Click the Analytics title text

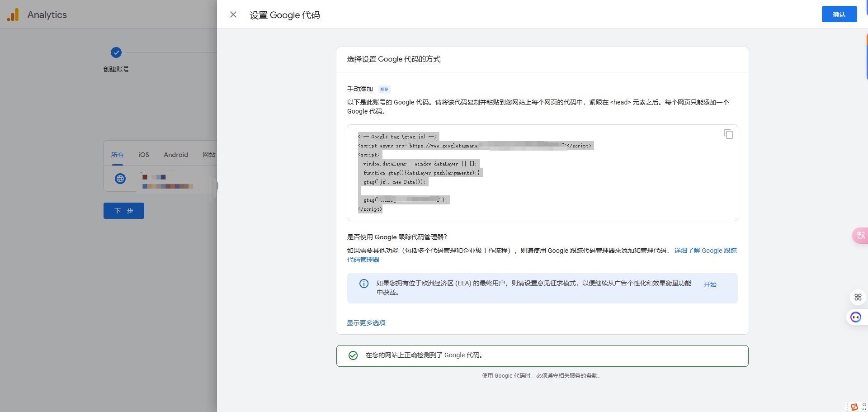(x=47, y=15)
